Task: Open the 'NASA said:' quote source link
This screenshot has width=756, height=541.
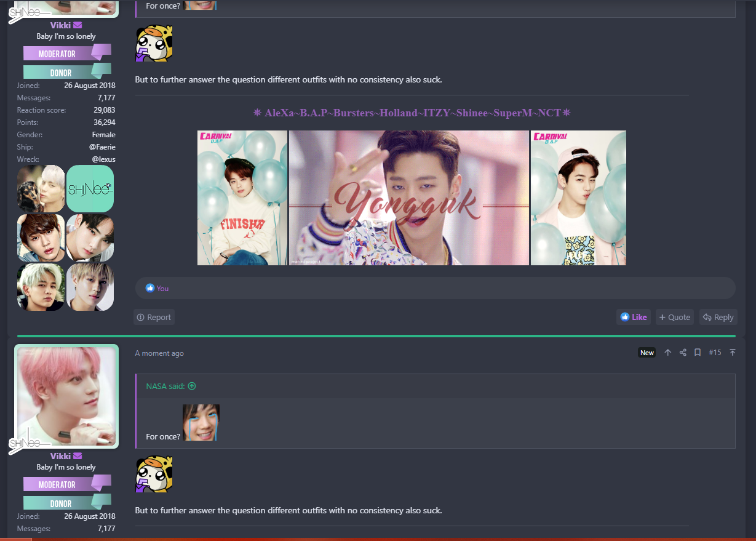Action: point(165,386)
